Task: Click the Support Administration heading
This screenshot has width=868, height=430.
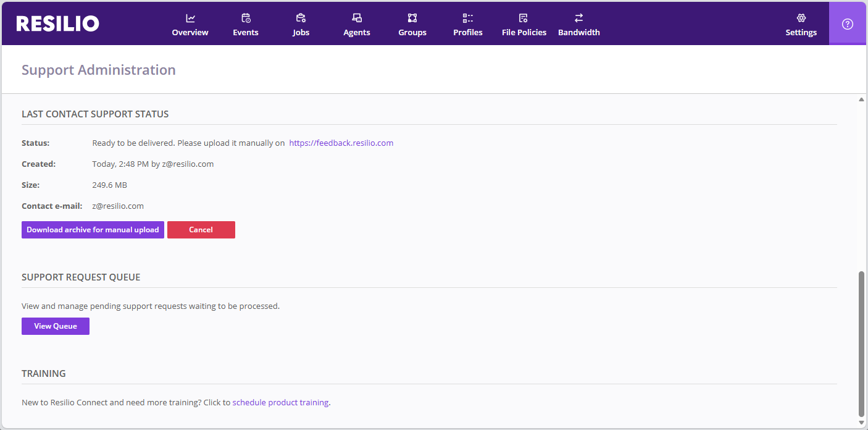Action: [x=99, y=70]
